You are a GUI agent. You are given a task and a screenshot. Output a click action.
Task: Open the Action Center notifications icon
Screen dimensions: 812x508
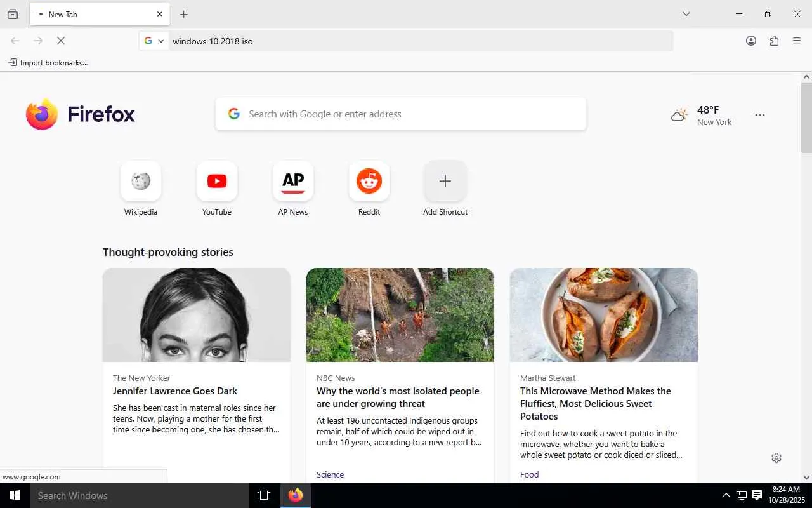tap(757, 495)
